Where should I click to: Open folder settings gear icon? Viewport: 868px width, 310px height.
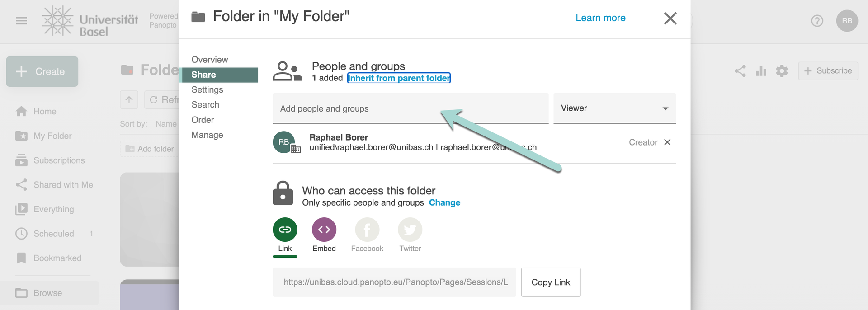(782, 71)
